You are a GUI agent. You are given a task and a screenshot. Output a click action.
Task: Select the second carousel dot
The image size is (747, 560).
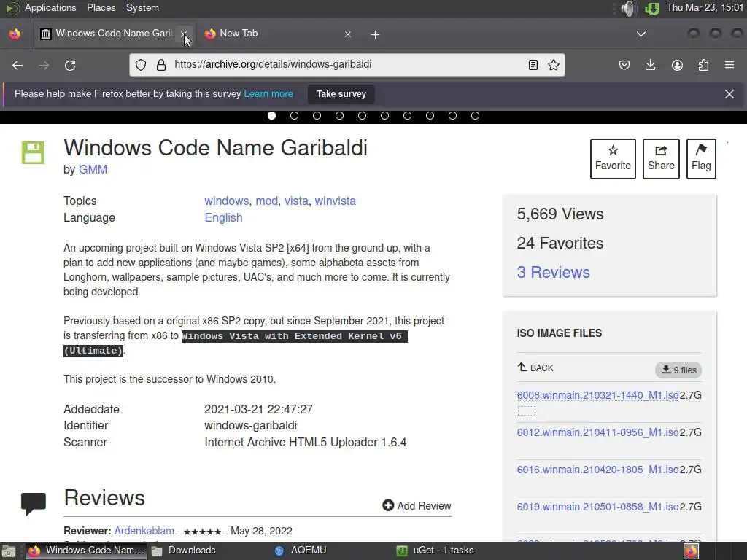295,116
